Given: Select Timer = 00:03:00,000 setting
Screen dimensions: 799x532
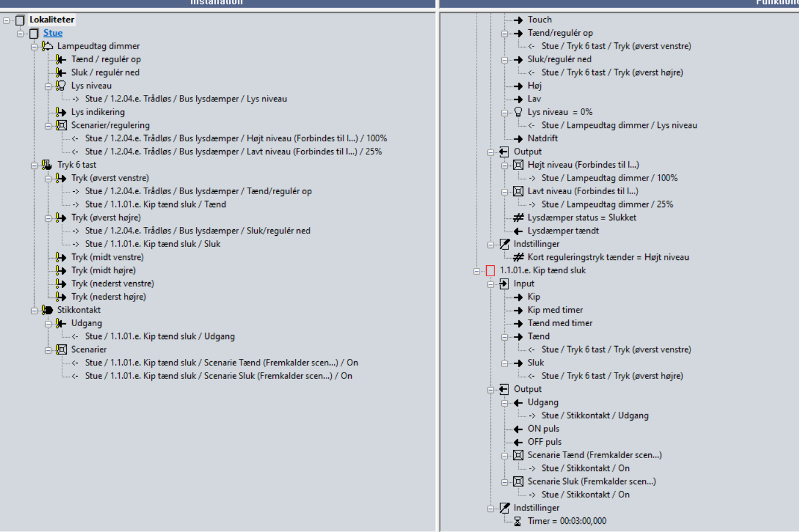Looking at the screenshot, I should pyautogui.click(x=567, y=521).
